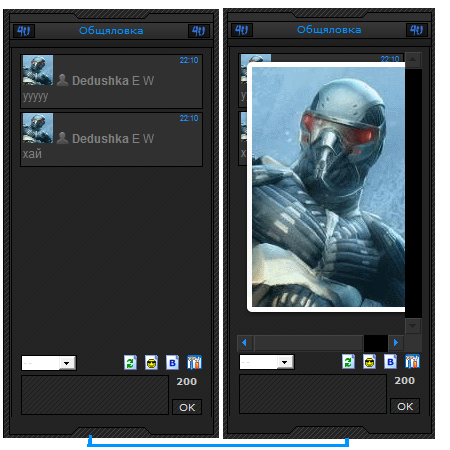The image size is (450, 450).
Task: Click message text field in right panel
Action: [x=313, y=394]
